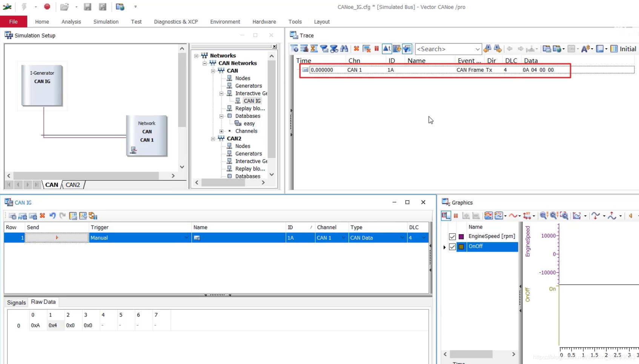Screen dimensions: 639x364
Task: Switch to the CAN2 tab in Simulation Setup
Action: [73, 185]
